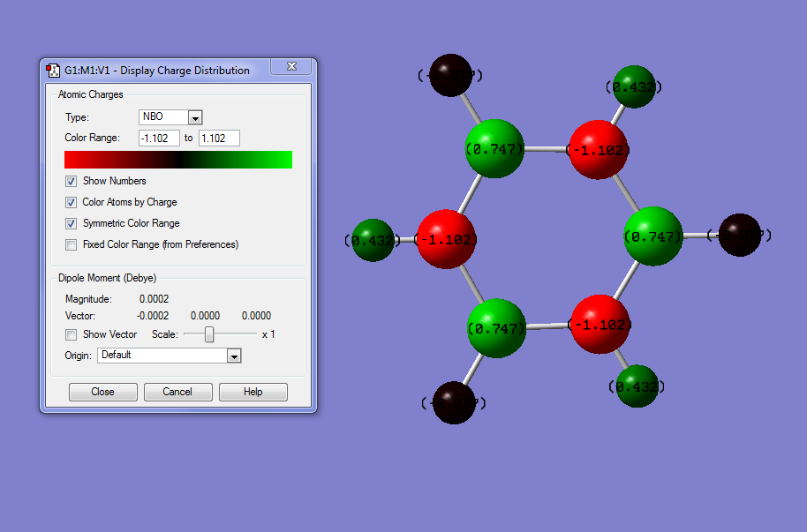Image resolution: width=807 pixels, height=532 pixels.
Task: Select the top-right red atom labeled -1.102
Action: (598, 150)
